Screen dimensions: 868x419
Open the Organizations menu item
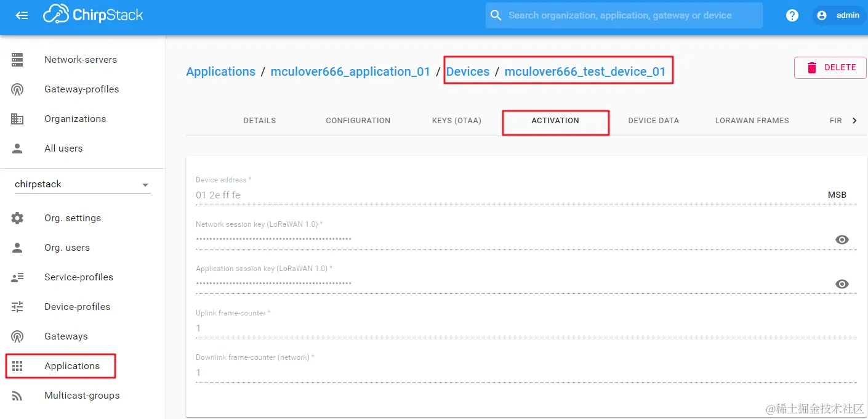(82, 119)
